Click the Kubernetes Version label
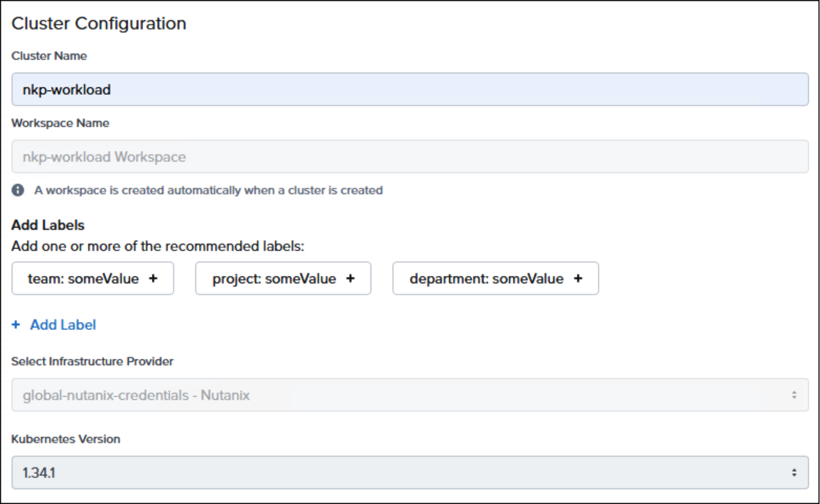 pyautogui.click(x=66, y=439)
